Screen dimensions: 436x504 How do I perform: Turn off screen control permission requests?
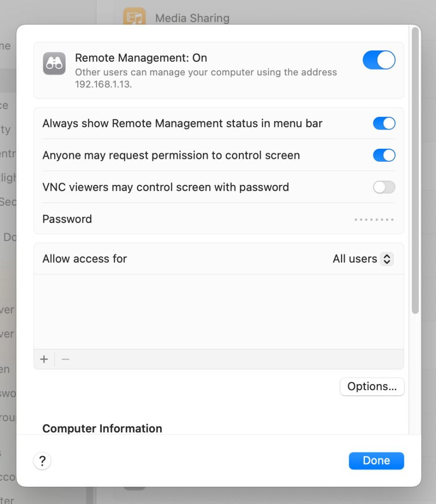coord(384,155)
